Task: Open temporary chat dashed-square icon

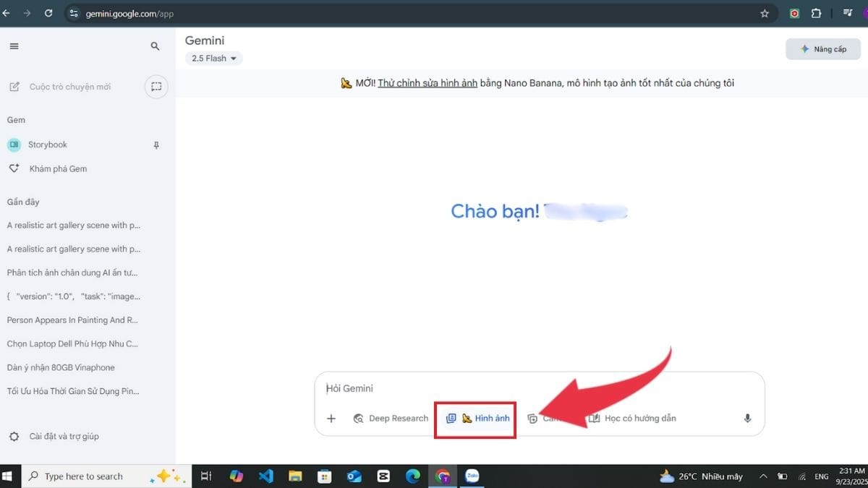Action: tap(156, 87)
